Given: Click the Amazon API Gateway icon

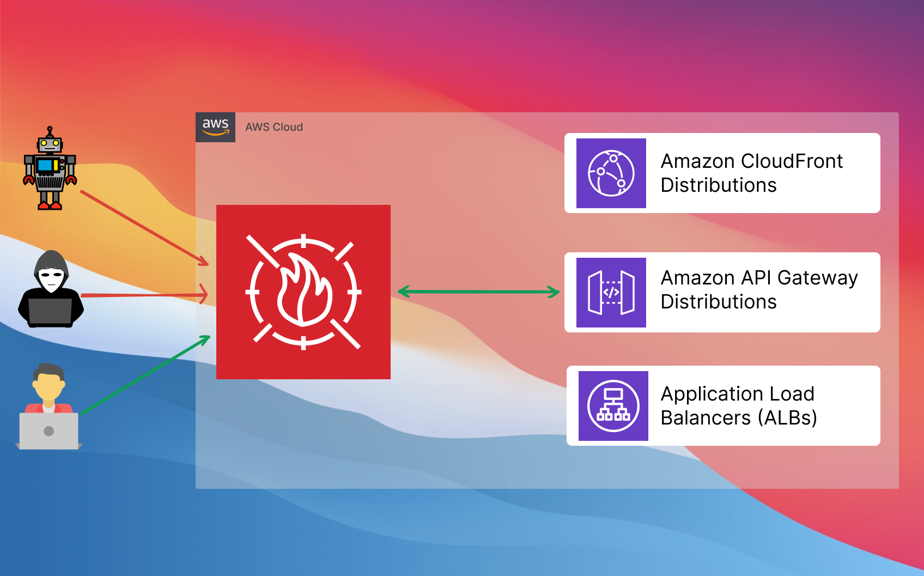Looking at the screenshot, I should 611,293.
